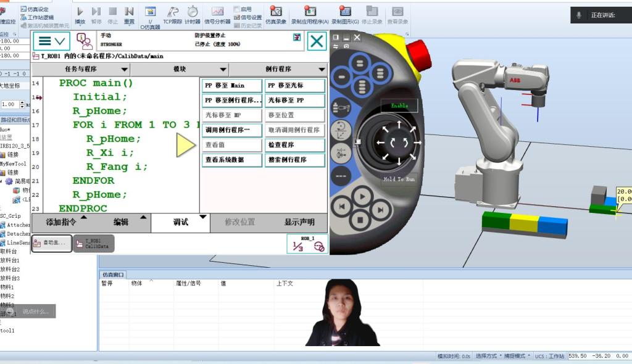Image resolution: width=632 pixels, height=364 pixels.
Task: Click the yellow arrow to collapse debug panel
Action: 185,145
